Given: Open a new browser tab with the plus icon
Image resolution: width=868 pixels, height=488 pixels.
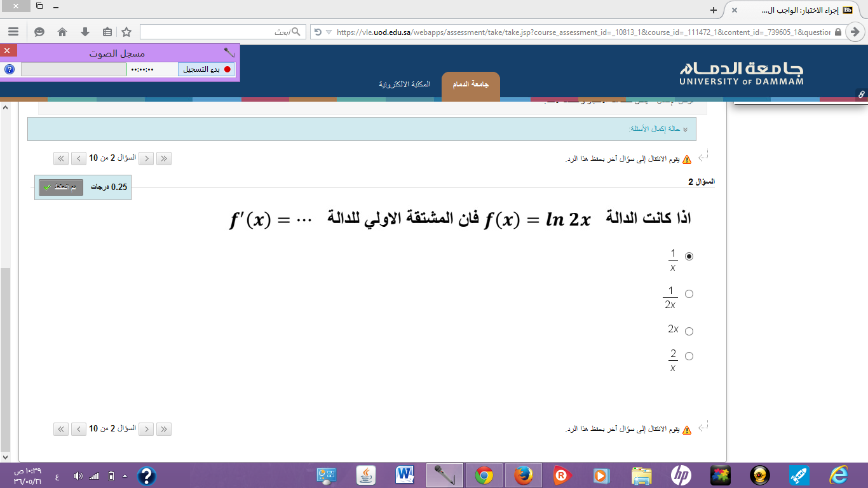Looking at the screenshot, I should [x=714, y=10].
